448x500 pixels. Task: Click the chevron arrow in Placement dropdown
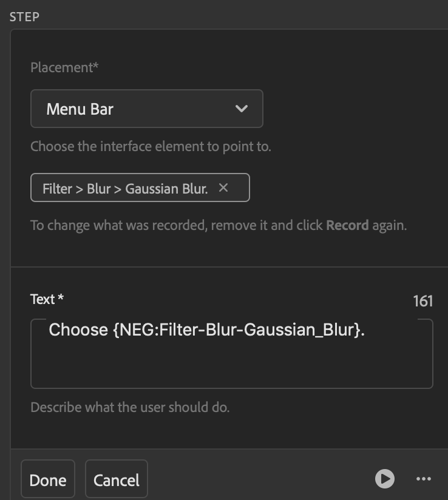point(241,109)
